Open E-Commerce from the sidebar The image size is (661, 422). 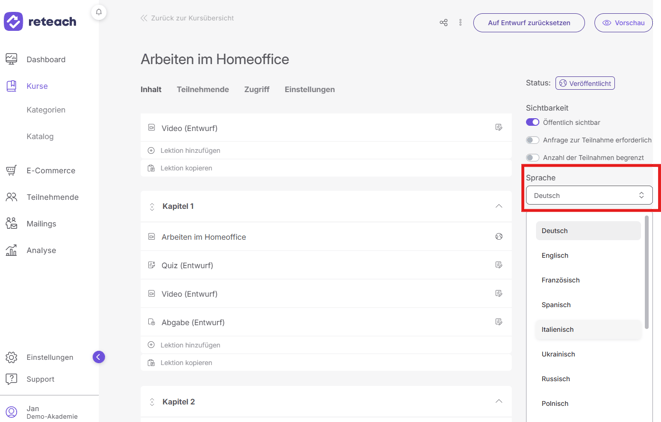[x=50, y=171]
